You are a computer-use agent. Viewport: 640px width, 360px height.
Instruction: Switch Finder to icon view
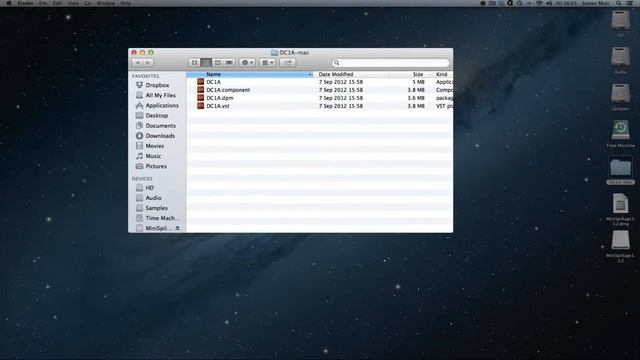[195, 62]
